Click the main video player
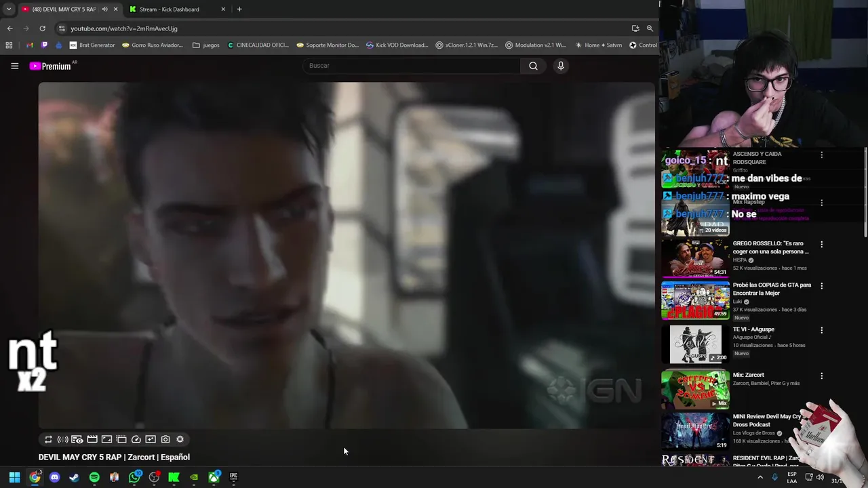Screen dimensions: 868x488 pyautogui.click(x=347, y=256)
